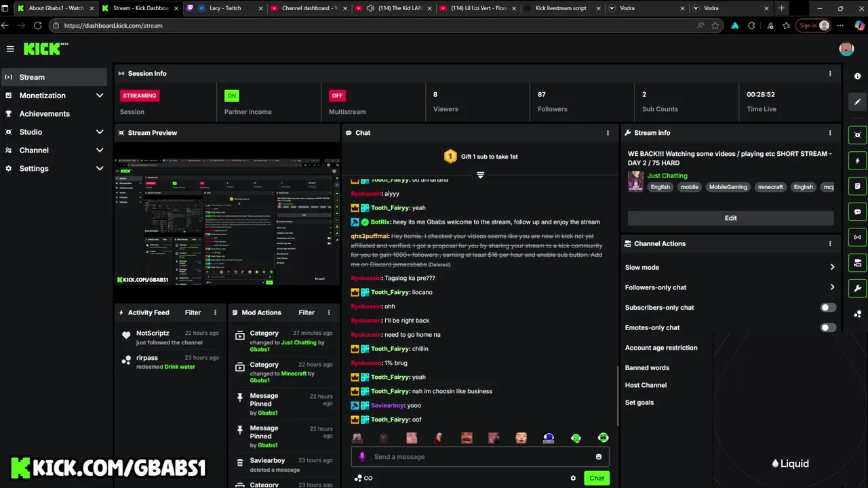This screenshot has height=488, width=868.
Task: Click the channel points icon below message box
Action: pos(359,478)
